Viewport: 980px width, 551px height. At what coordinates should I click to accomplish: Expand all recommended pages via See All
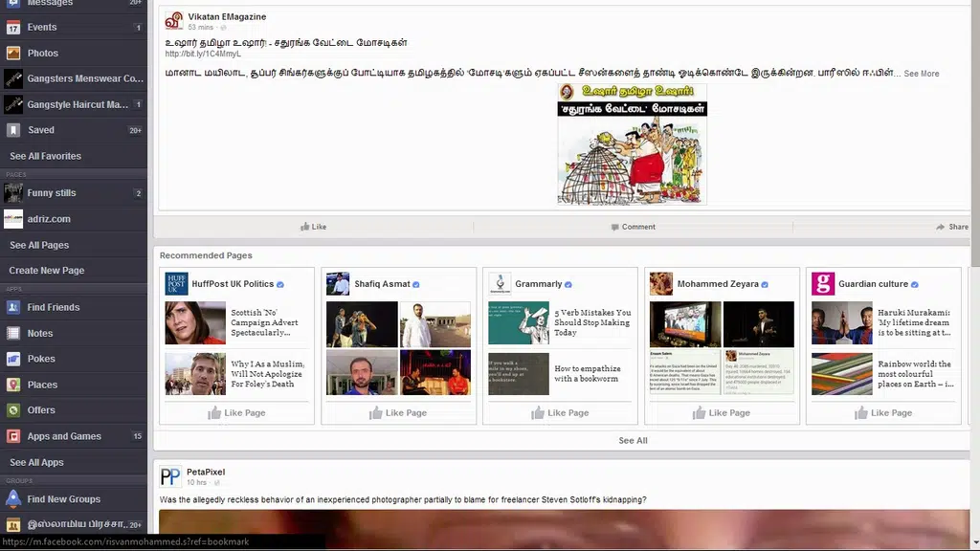click(x=634, y=440)
